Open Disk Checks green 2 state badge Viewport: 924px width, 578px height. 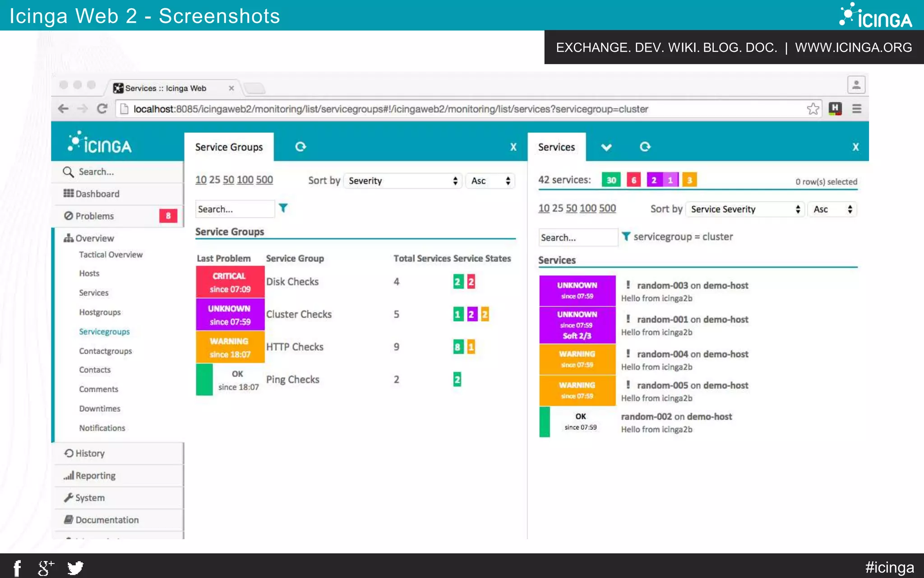click(458, 282)
